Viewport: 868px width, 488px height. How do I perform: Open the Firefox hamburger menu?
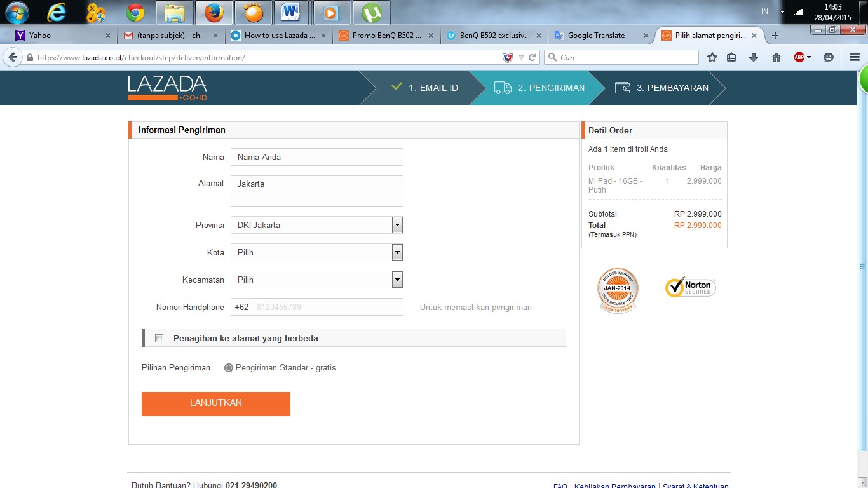[x=854, y=57]
